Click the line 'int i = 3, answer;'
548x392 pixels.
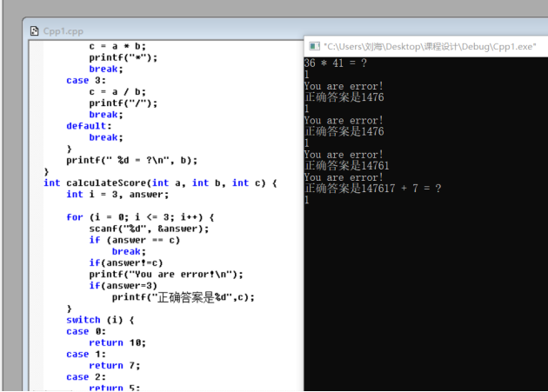tap(117, 195)
